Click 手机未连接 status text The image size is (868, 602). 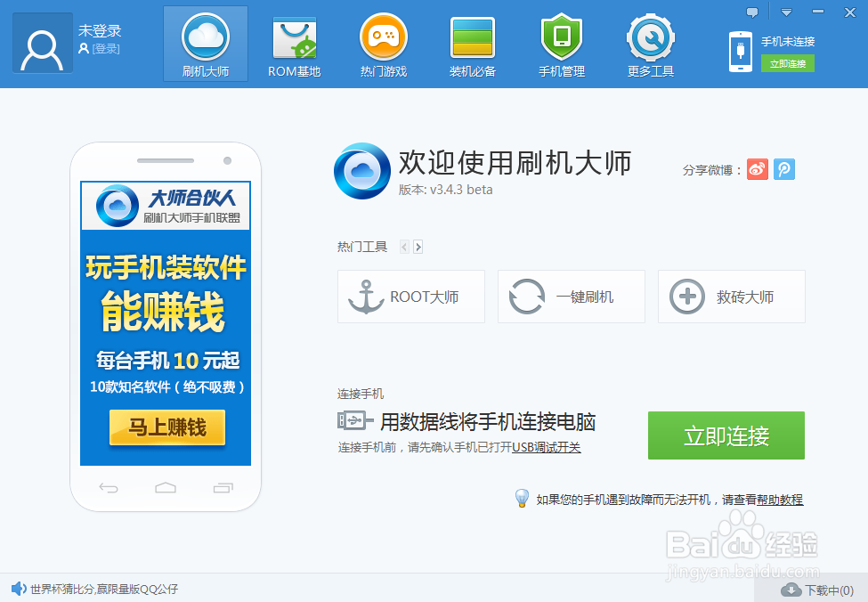pos(788,42)
